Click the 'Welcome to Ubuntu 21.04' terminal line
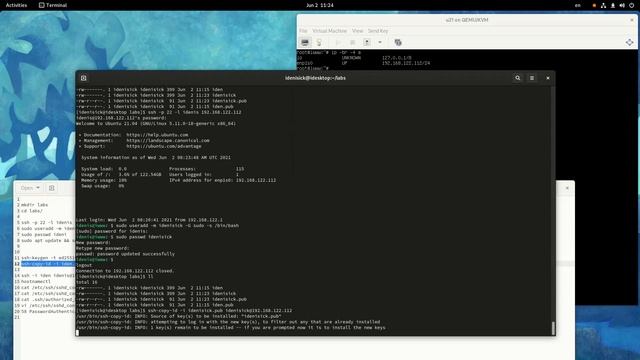This screenshot has height=360, width=640. pos(156,124)
